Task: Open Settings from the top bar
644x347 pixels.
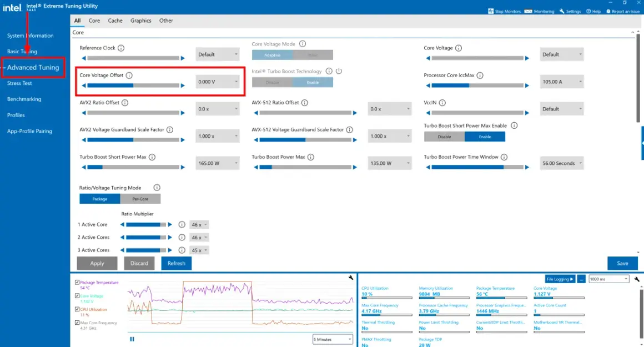Action: coord(570,11)
